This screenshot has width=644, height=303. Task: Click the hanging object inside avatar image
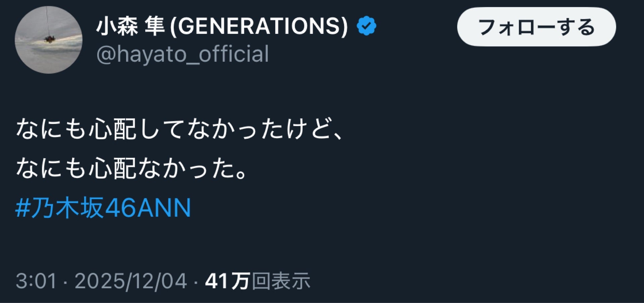[x=49, y=39]
